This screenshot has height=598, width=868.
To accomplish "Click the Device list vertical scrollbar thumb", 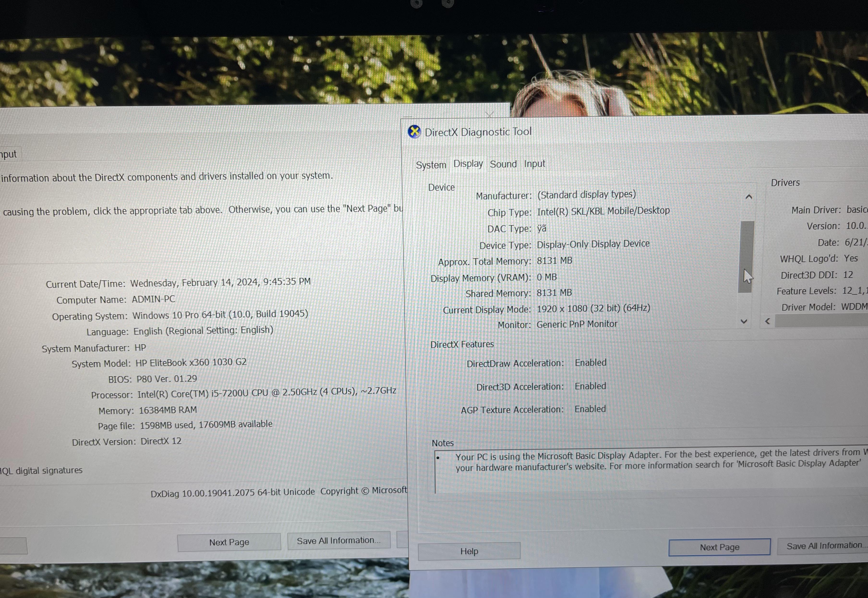I will point(746,257).
